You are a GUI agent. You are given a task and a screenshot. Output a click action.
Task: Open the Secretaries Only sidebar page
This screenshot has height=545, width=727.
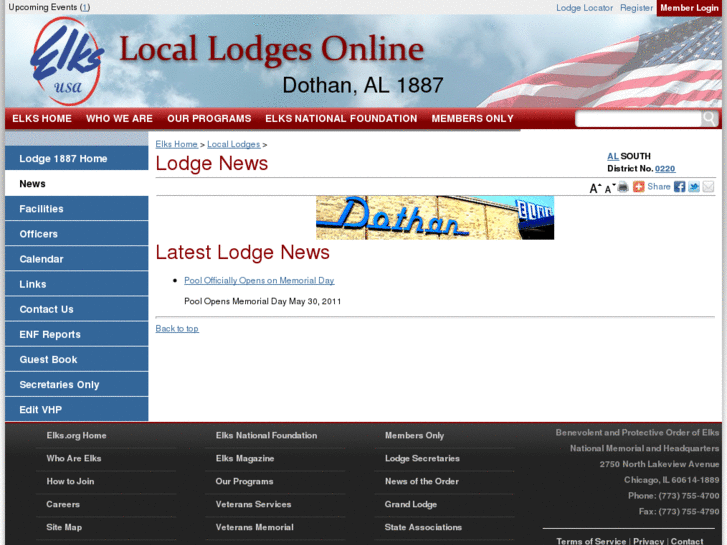77,384
